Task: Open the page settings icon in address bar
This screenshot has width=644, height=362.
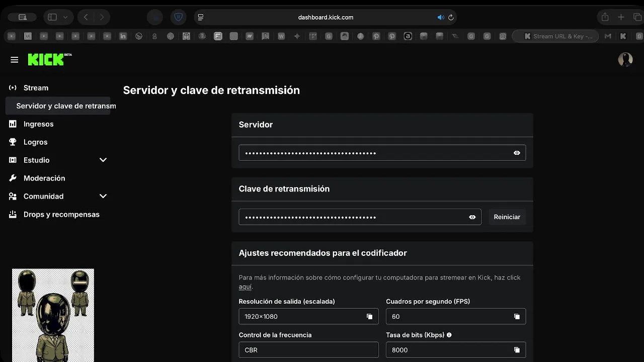Action: (x=201, y=17)
